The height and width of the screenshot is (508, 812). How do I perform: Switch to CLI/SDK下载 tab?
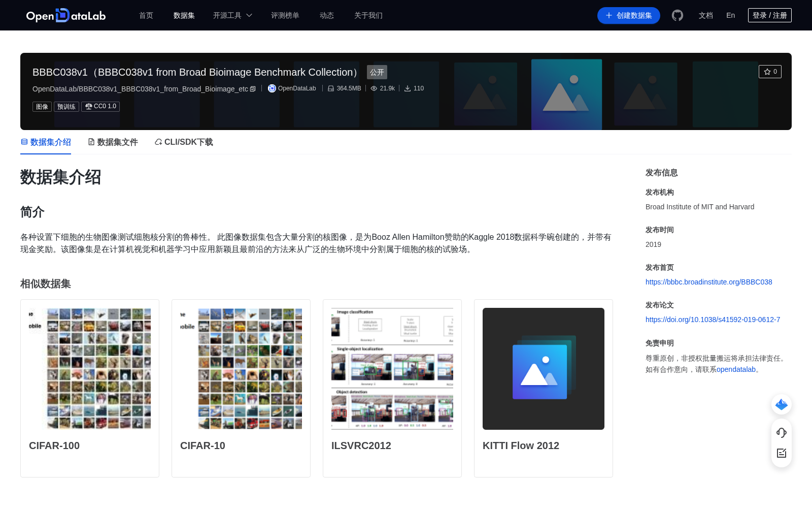tap(184, 142)
